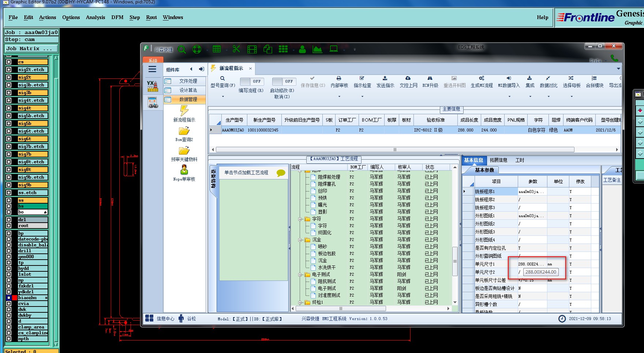Click the yellow chat bubble icon
644x353 pixels.
coord(281,173)
